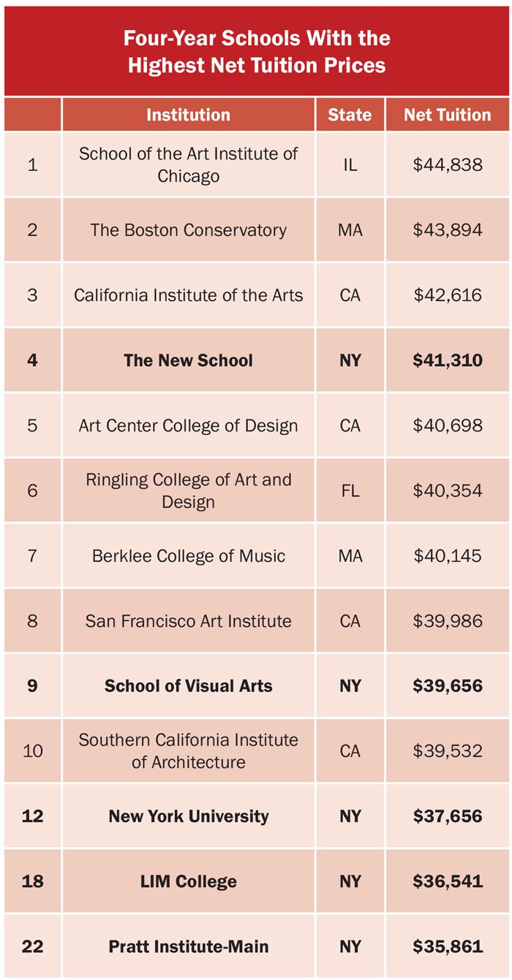
Task: Select Berklee College of Music entry
Action: click(x=188, y=556)
